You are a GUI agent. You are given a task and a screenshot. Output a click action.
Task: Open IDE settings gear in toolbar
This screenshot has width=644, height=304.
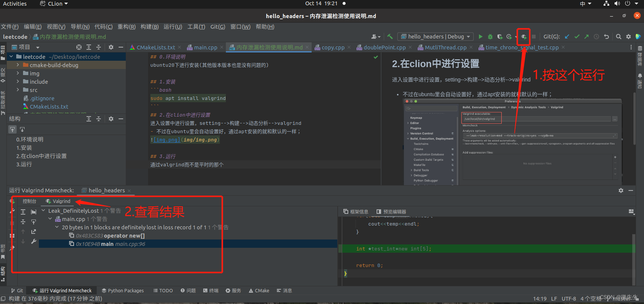pos(629,37)
